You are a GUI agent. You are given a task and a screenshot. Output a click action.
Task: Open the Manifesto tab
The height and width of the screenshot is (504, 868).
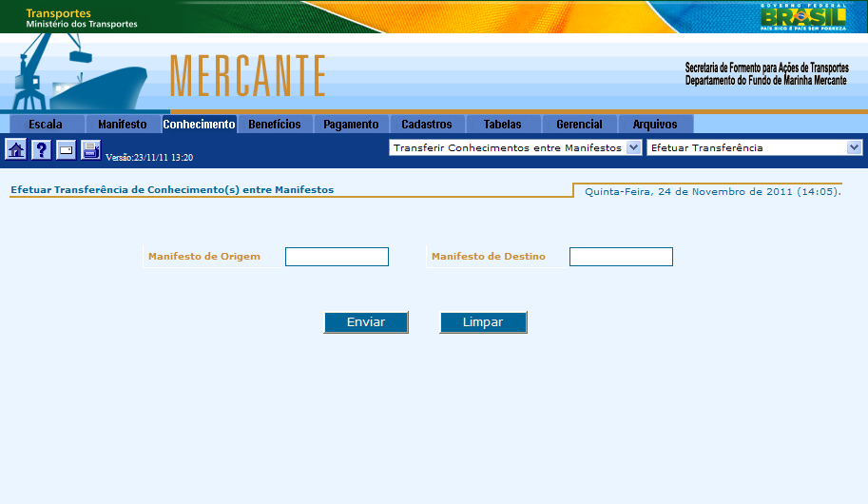[123, 124]
